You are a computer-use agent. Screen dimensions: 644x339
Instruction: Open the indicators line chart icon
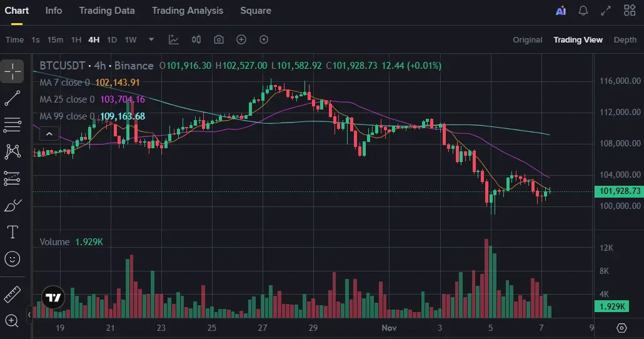tap(174, 39)
